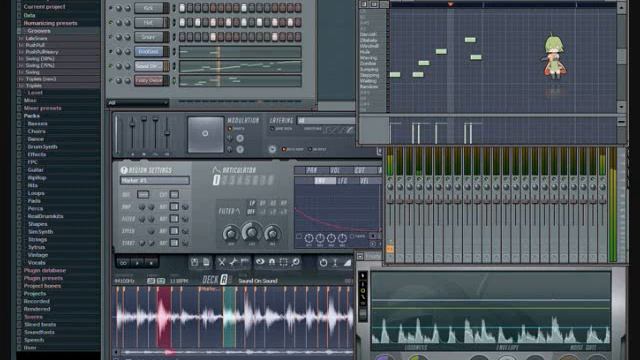Select the scissors slicing tool icon
The height and width of the screenshot is (360, 640).
[221, 262]
